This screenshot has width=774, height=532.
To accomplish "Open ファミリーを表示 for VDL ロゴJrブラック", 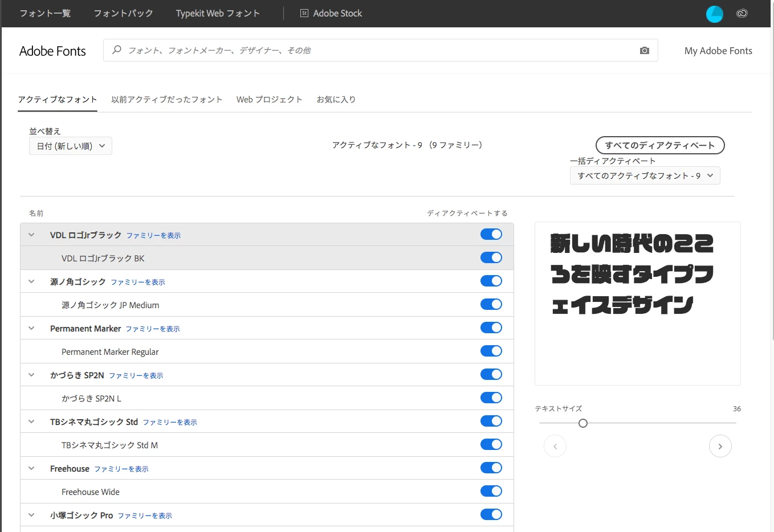I will pos(153,235).
